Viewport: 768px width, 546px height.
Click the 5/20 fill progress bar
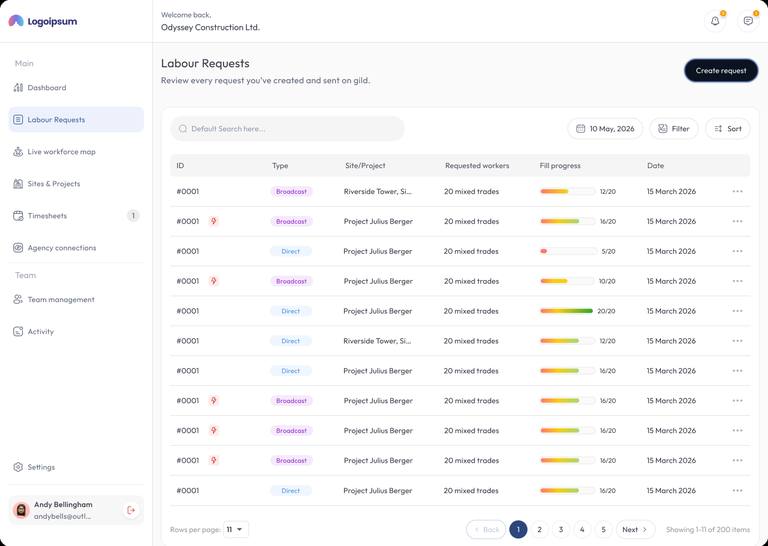(x=568, y=251)
